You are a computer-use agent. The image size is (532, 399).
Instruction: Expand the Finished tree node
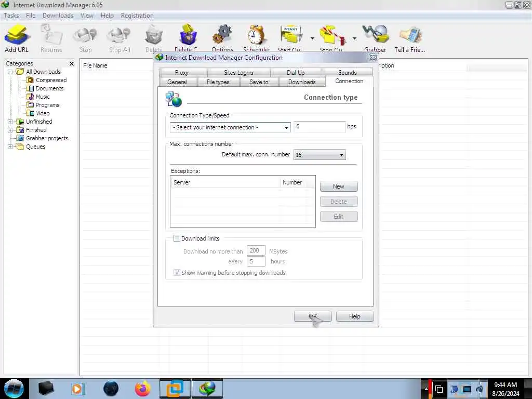pyautogui.click(x=10, y=130)
